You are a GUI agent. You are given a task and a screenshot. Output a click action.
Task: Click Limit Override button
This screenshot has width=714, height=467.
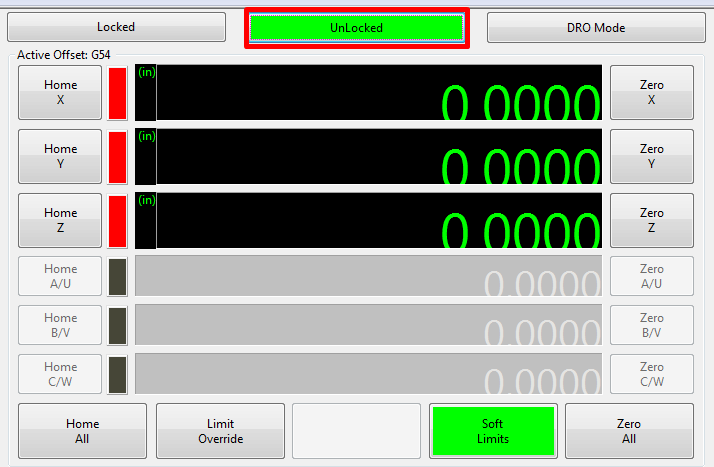tap(219, 431)
